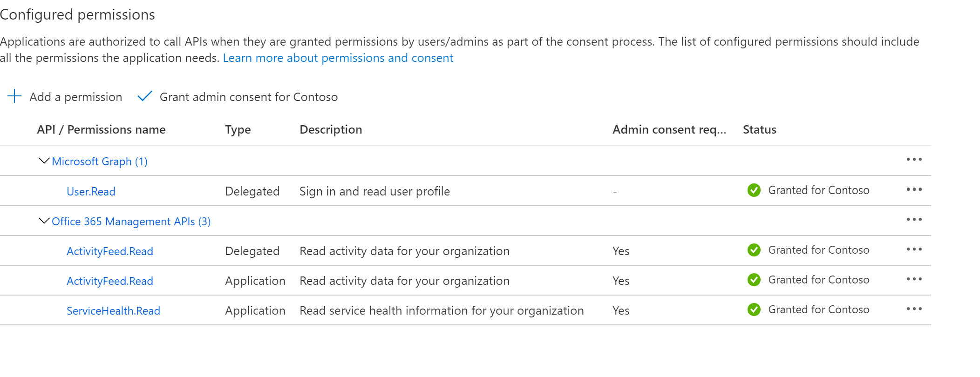
Task: Click green status icon for ServiceHealth.Read
Action: click(x=754, y=310)
